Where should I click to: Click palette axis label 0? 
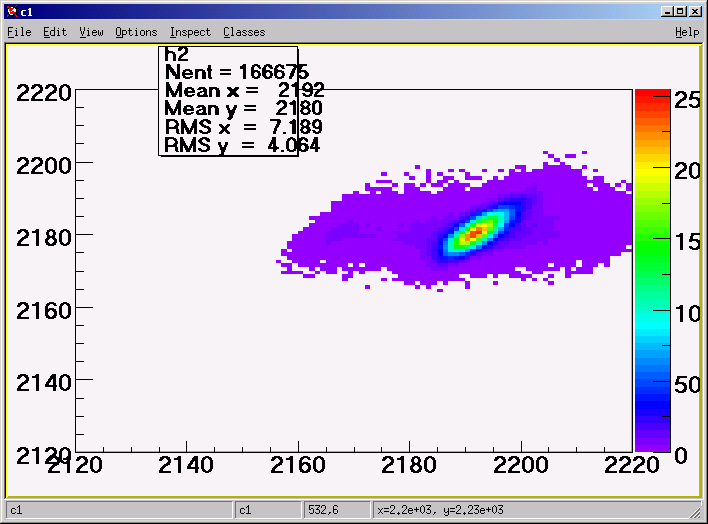[x=681, y=456]
